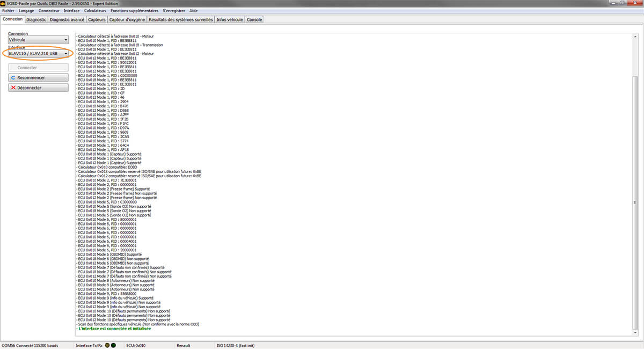
Task: Click log line "Calculateur 0x010 compatible: EOBD"
Action: [x=107, y=166]
